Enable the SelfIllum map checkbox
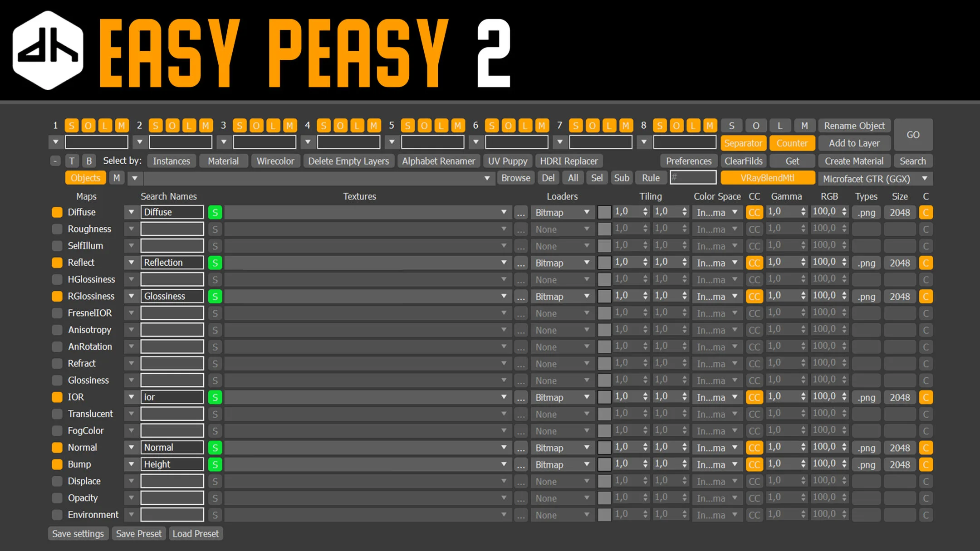Image resolution: width=980 pixels, height=551 pixels. (57, 246)
